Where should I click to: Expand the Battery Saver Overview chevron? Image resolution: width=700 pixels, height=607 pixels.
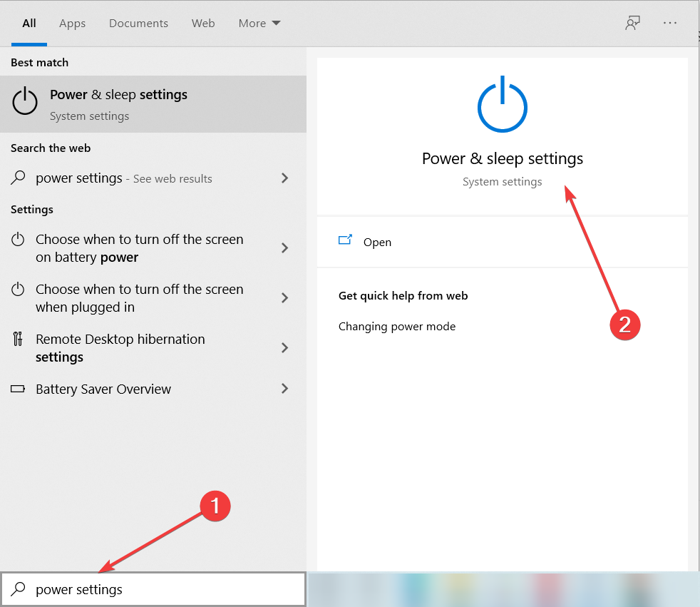284,389
